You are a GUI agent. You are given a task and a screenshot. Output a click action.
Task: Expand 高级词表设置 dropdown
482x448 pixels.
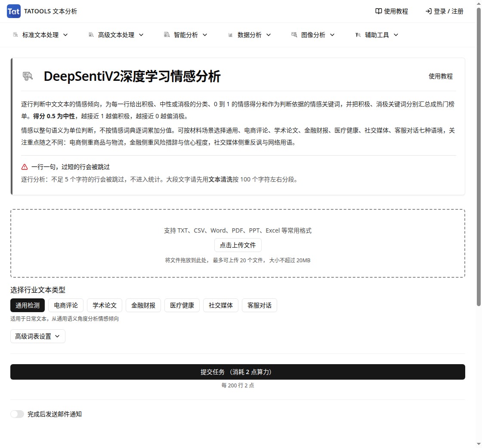[x=38, y=337]
